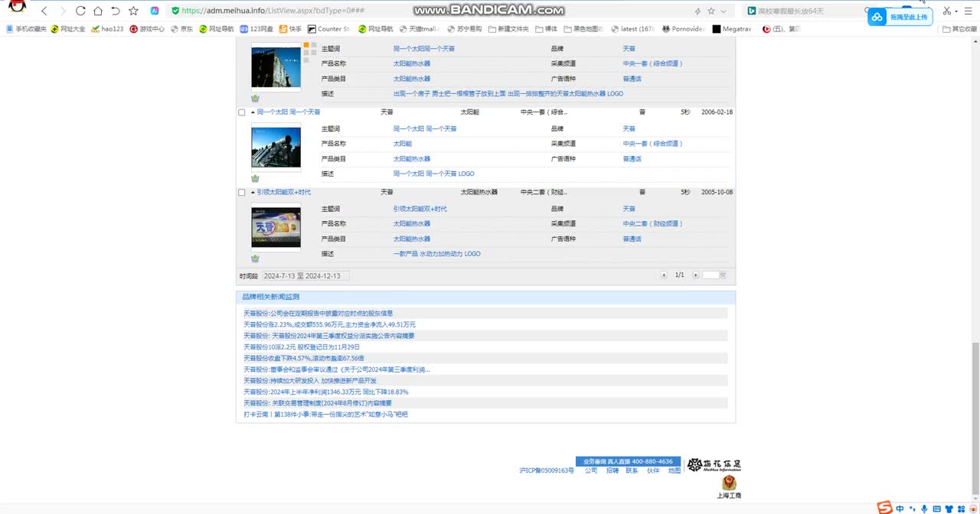
Task: Open the 黑色地图 bookmark folder
Action: click(x=583, y=29)
